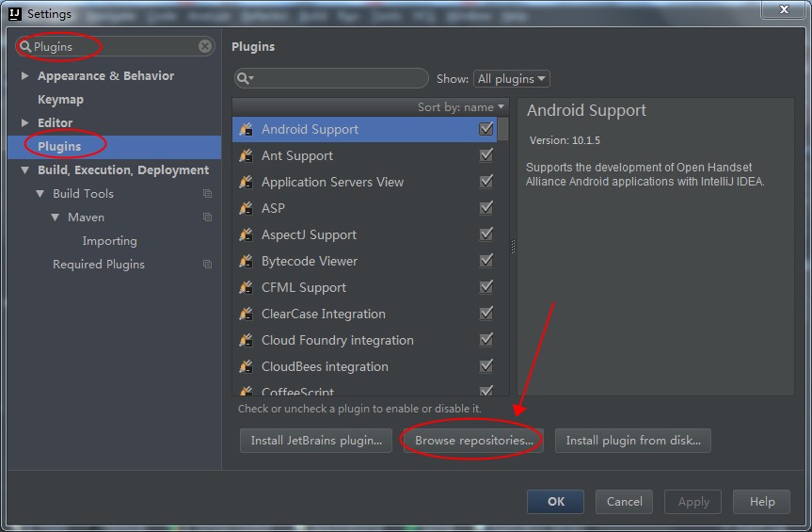Click the CloudBees integration plugin icon
This screenshot has height=532, width=812.
(246, 367)
